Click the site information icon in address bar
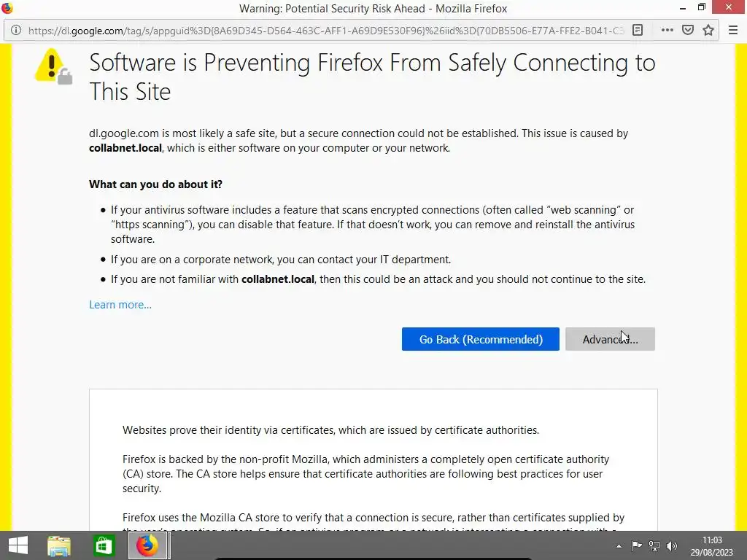This screenshot has width=747, height=560. click(16, 31)
